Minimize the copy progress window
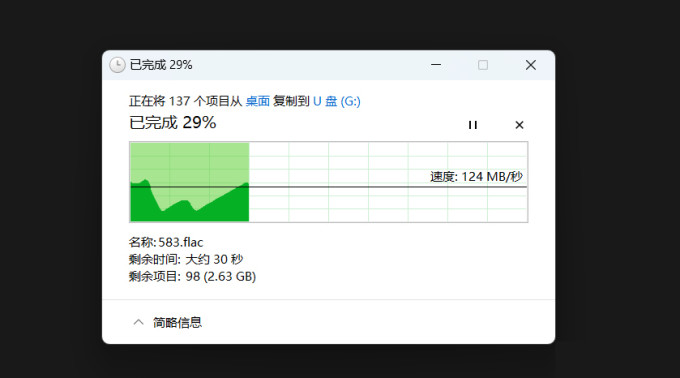This screenshot has width=680, height=378. (436, 65)
